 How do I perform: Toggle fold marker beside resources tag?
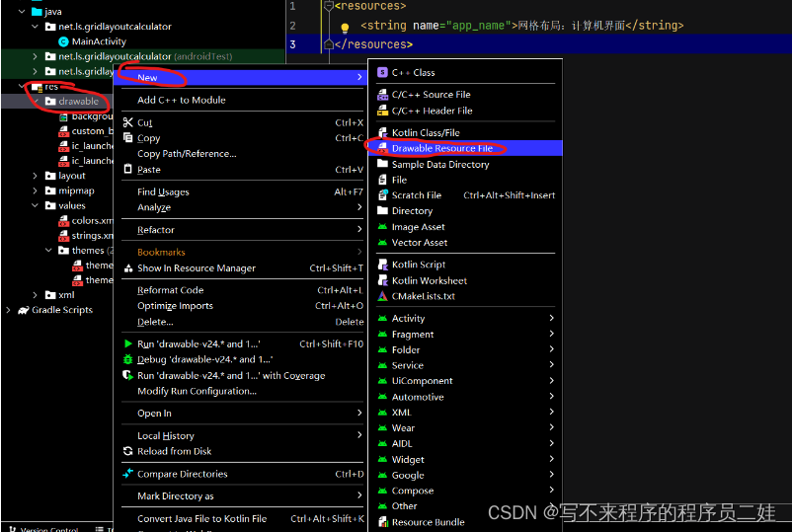[x=328, y=6]
